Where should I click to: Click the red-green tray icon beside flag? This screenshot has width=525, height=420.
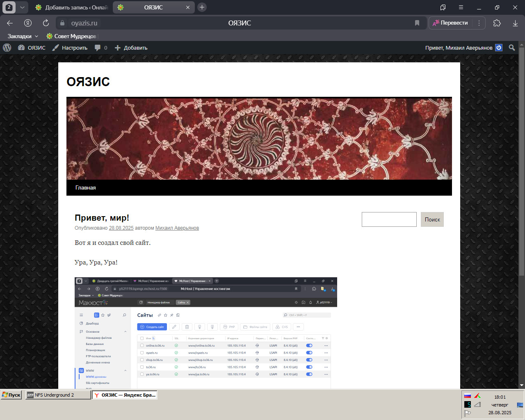click(477, 396)
